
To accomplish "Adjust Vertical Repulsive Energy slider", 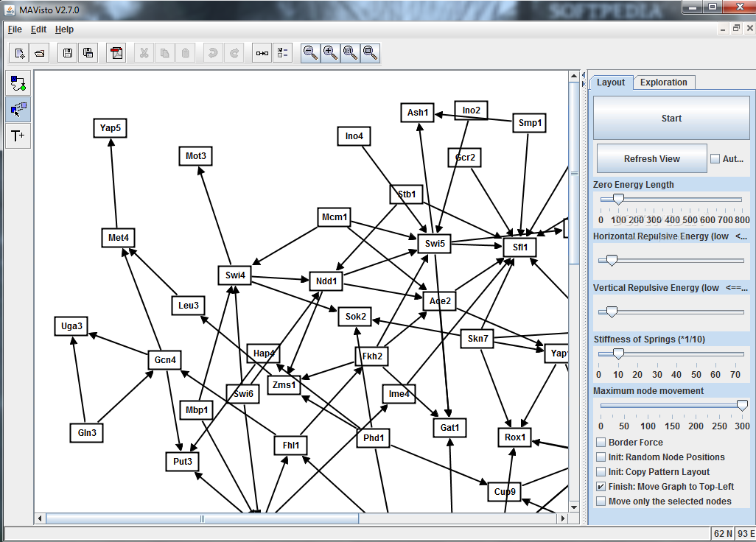I will pos(612,312).
